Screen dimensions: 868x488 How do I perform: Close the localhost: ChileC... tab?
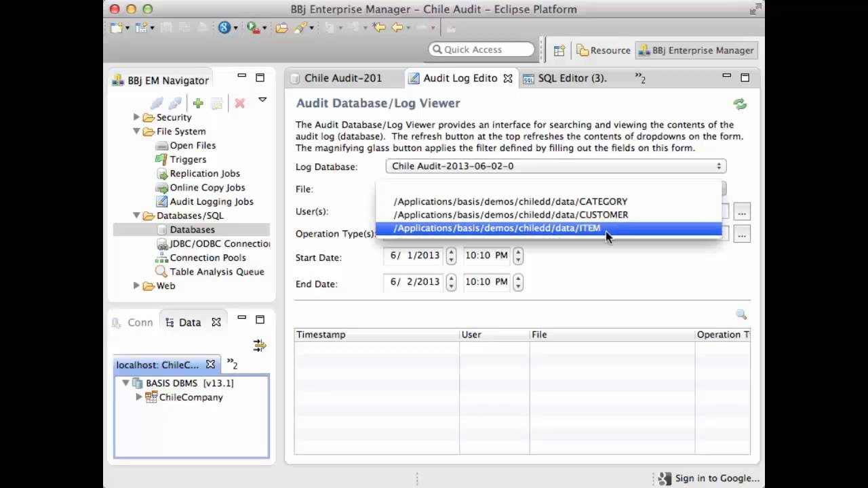tap(210, 365)
